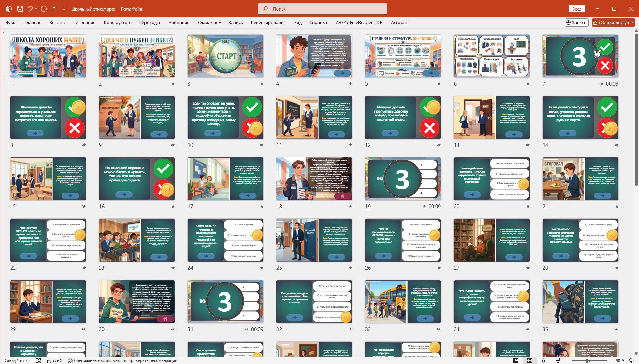Select slide 3 thumbnail with СТАРТ
The image size is (639, 364).
click(226, 56)
